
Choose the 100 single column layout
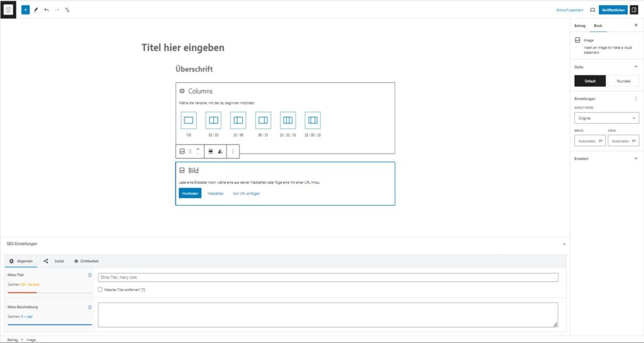tap(189, 120)
